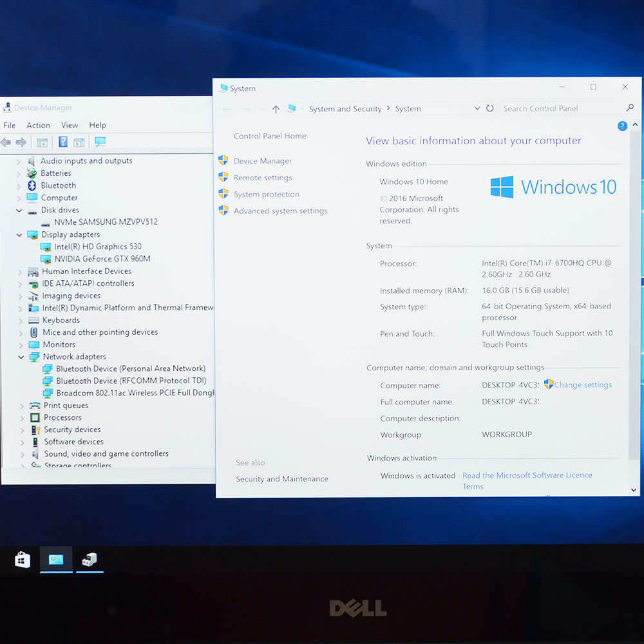Click the shield icon beside Remote settings
The image size is (644, 644).
point(223,177)
